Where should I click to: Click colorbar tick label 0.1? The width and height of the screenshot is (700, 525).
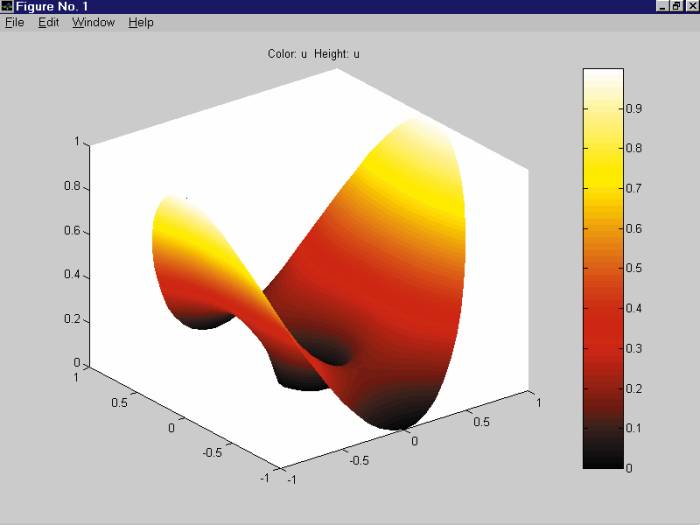(634, 428)
